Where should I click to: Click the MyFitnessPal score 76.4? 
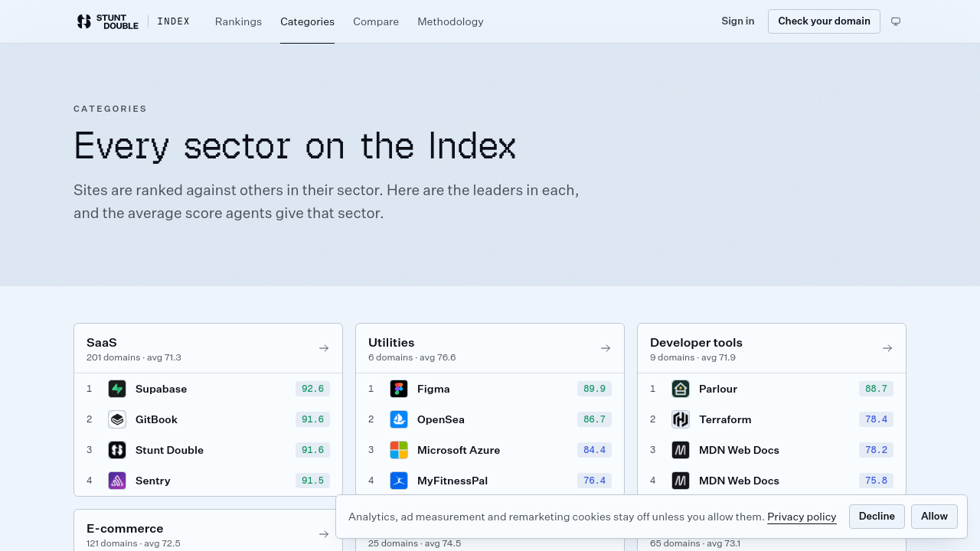[594, 481]
